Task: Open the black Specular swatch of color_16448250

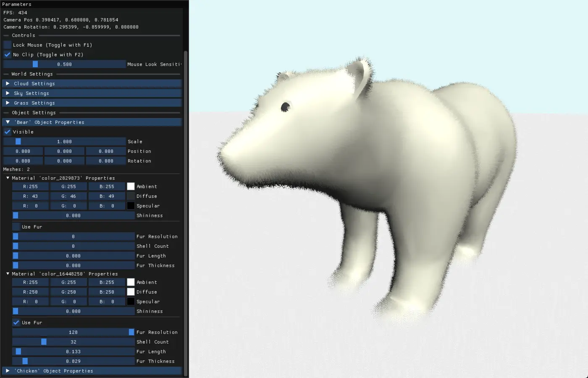Action: click(131, 302)
